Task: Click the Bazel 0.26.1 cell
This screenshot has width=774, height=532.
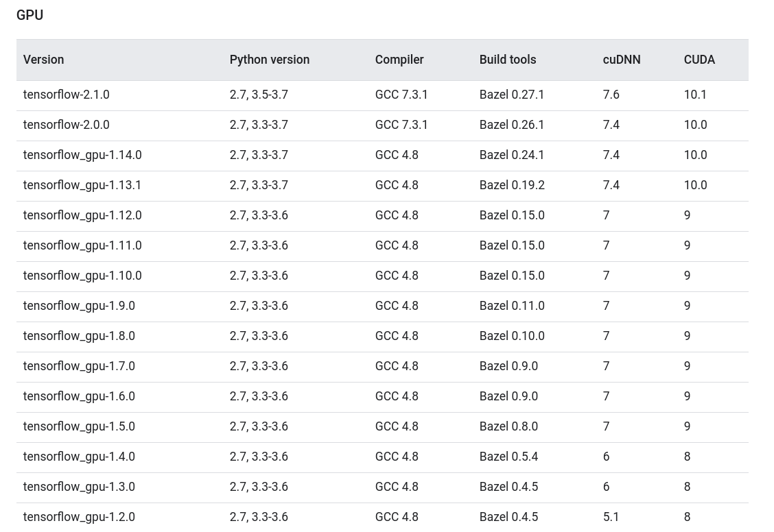Action: pos(511,125)
